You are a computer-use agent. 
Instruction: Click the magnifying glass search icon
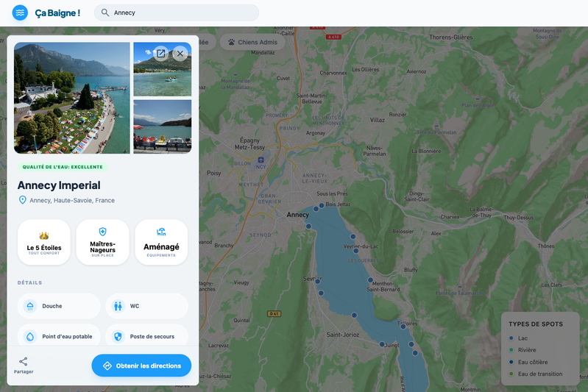click(105, 13)
